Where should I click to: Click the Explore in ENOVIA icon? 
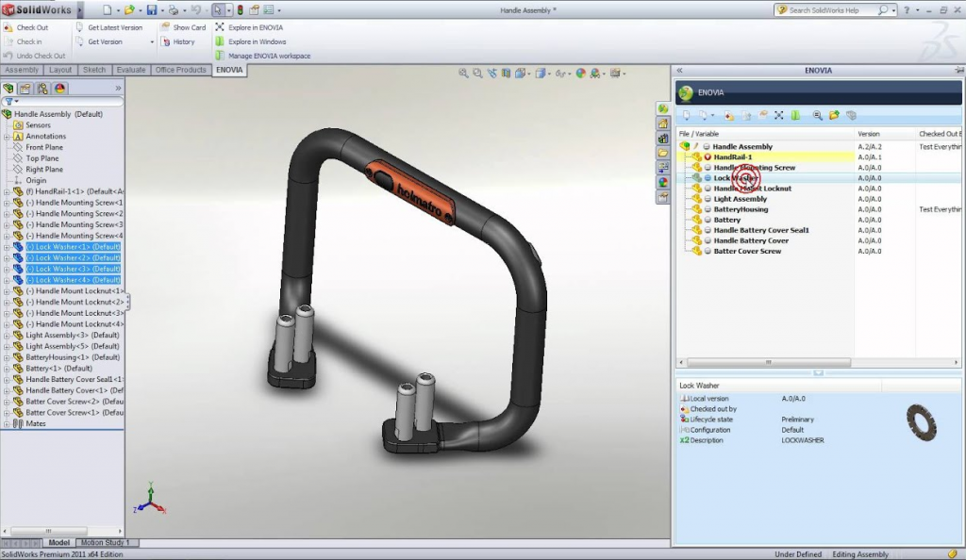pos(220,27)
